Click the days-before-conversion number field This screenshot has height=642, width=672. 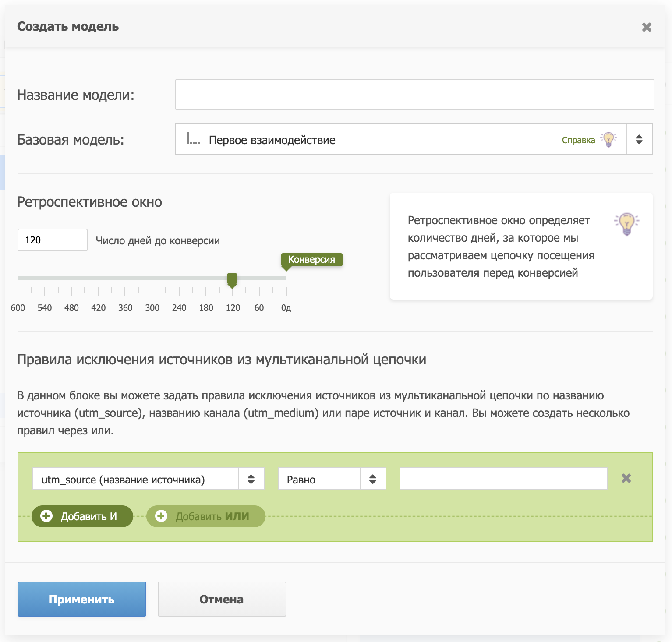53,240
